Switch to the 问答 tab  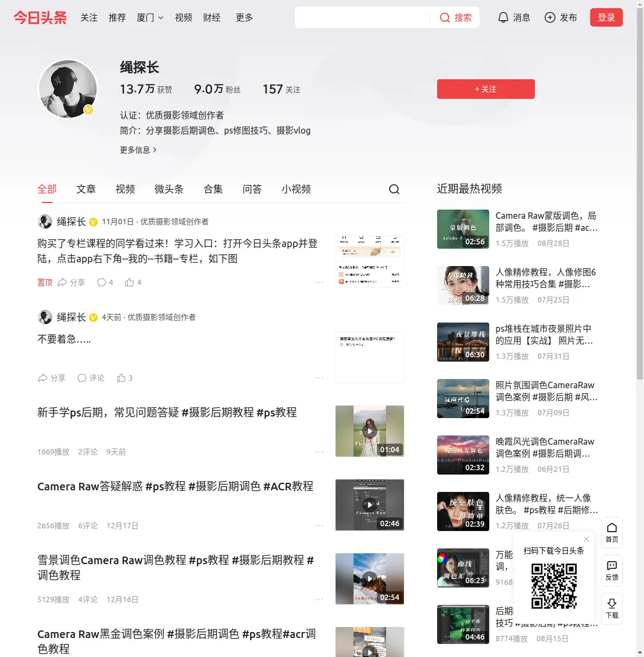pos(252,189)
